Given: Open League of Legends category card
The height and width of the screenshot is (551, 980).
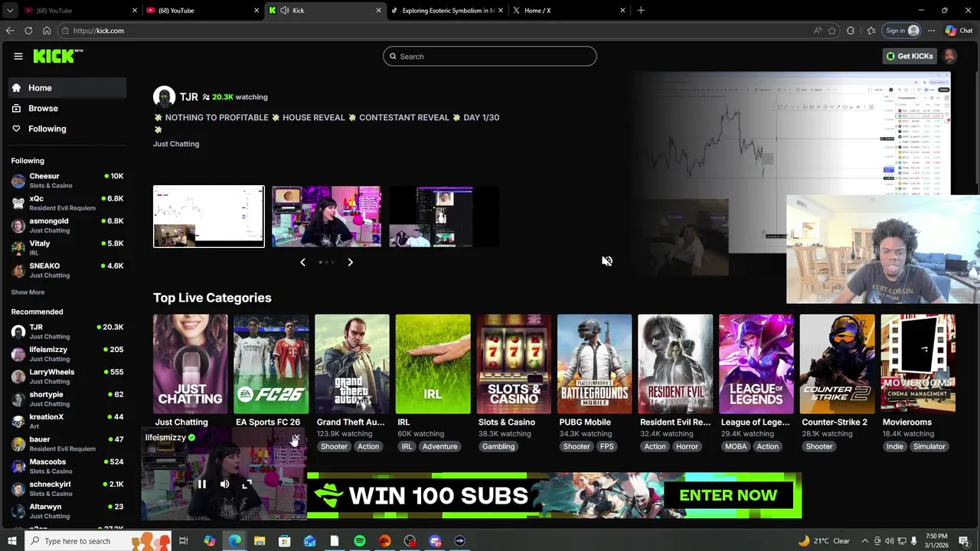Looking at the screenshot, I should 756,364.
